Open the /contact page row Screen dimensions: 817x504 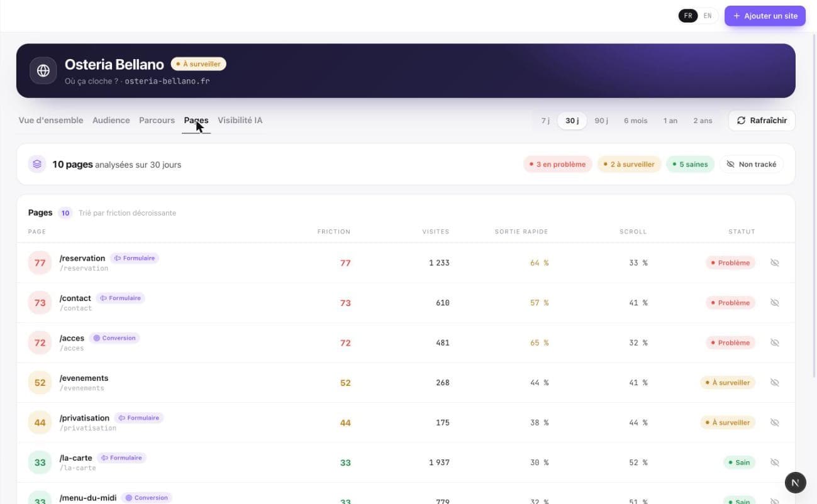click(x=406, y=303)
